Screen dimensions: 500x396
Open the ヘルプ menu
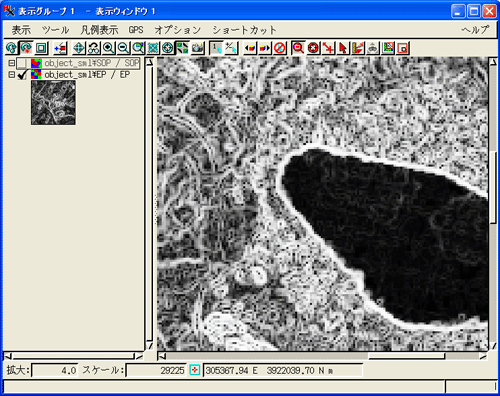pyautogui.click(x=475, y=30)
